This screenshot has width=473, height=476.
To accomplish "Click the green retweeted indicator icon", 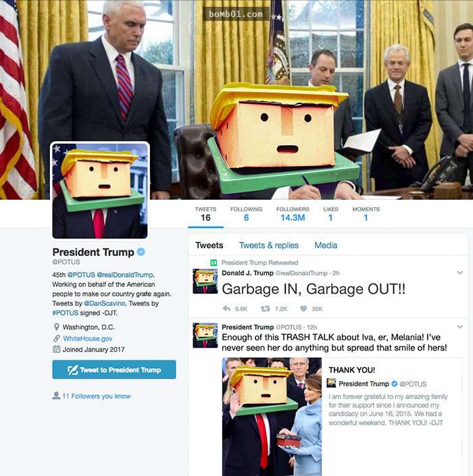I will tap(214, 263).
